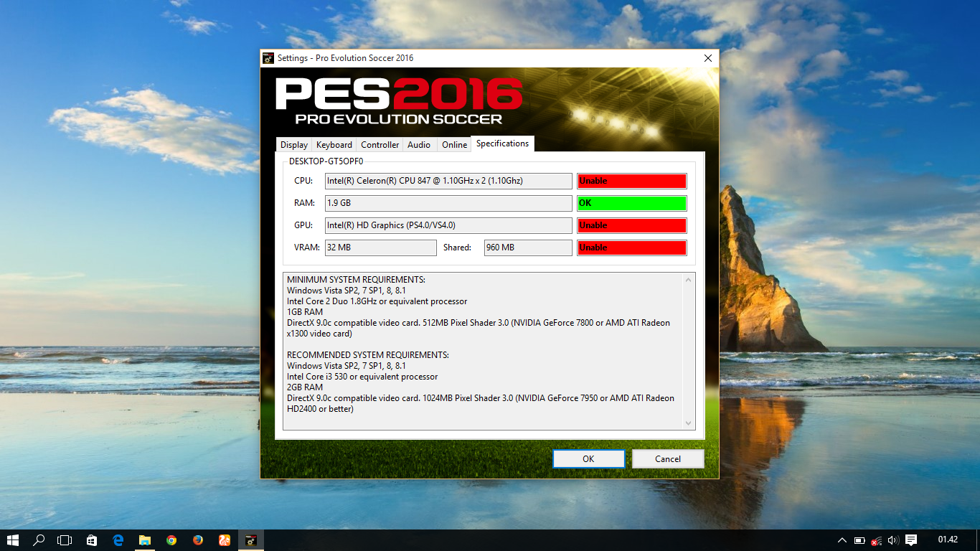Image resolution: width=980 pixels, height=551 pixels.
Task: Click the green RAM OK status
Action: (631, 203)
